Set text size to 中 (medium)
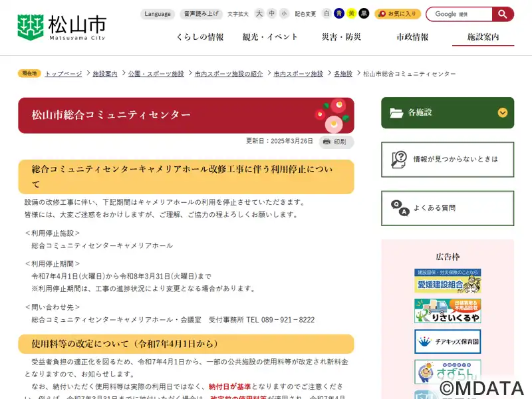532x399 pixels. (272, 13)
